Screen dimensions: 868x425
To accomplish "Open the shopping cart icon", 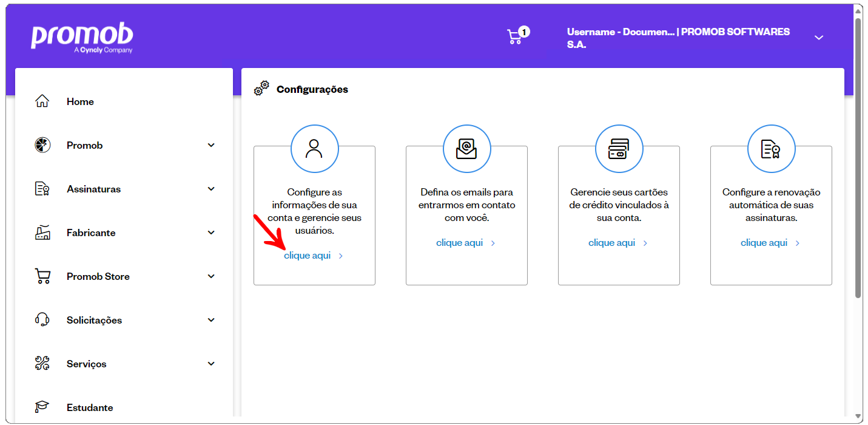I will click(514, 37).
